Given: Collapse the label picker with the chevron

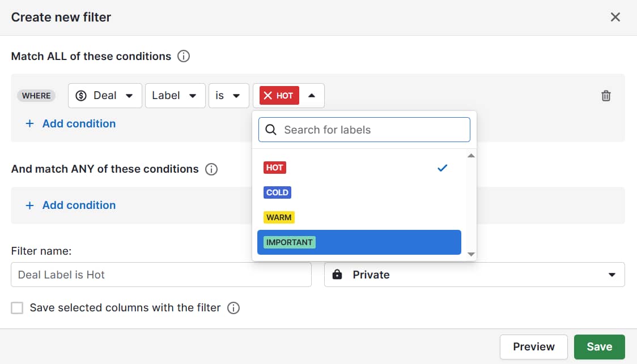Looking at the screenshot, I should (x=311, y=95).
